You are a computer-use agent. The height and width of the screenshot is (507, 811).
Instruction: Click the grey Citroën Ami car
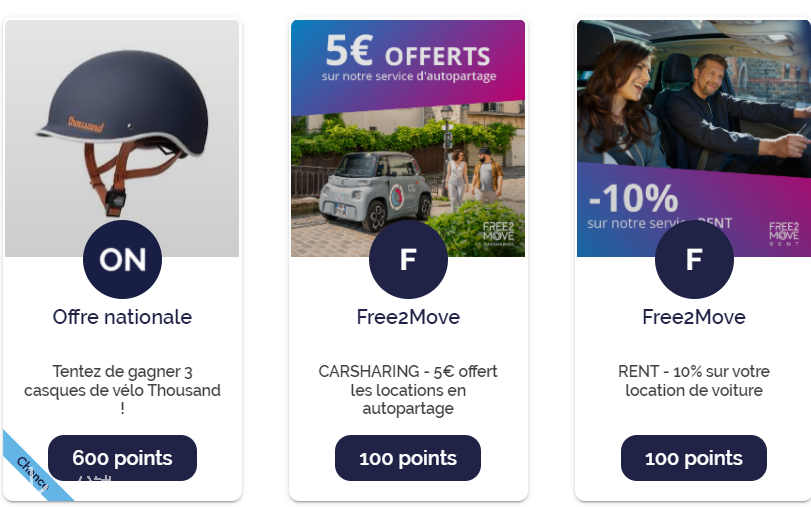pyautogui.click(x=376, y=191)
